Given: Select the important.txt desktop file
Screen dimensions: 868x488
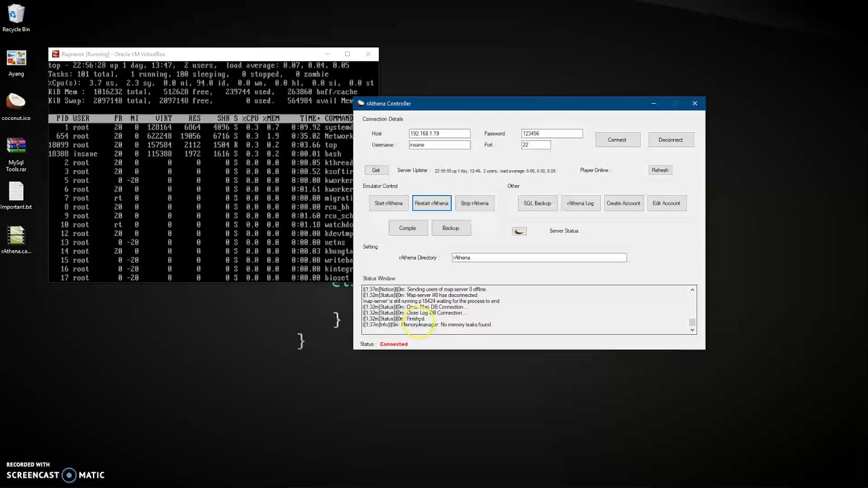Looking at the screenshot, I should click(16, 197).
